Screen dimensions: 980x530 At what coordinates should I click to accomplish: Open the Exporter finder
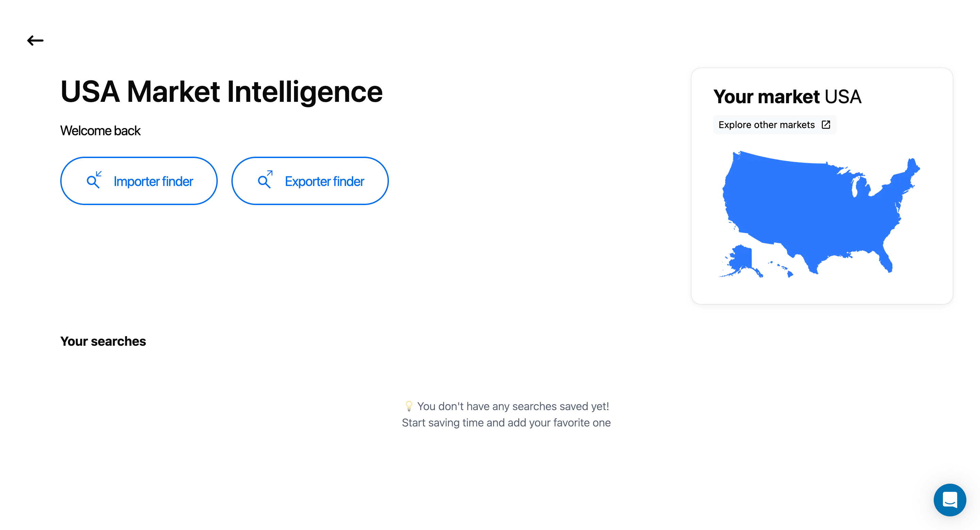click(310, 181)
